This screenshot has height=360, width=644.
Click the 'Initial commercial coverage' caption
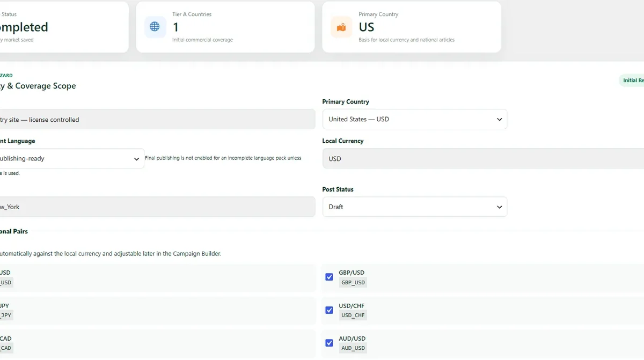tap(202, 40)
